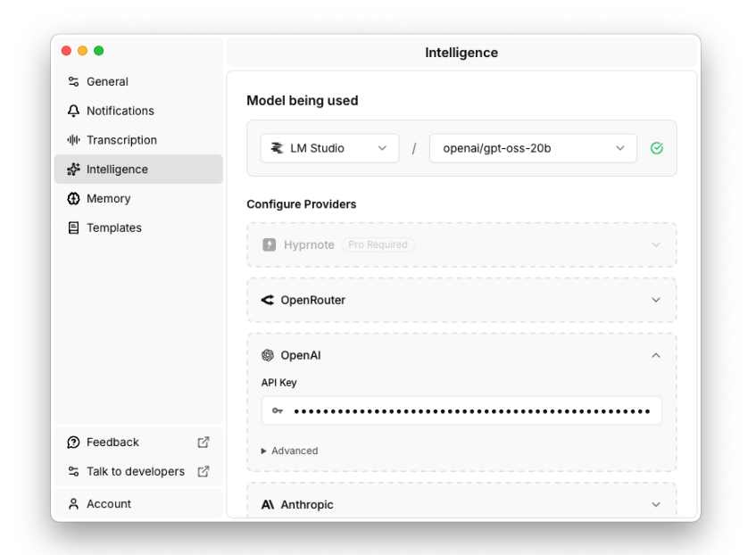The width and height of the screenshot is (756, 555).
Task: Open the openai/gpt-oss-20b model dropdown
Action: pyautogui.click(x=533, y=148)
